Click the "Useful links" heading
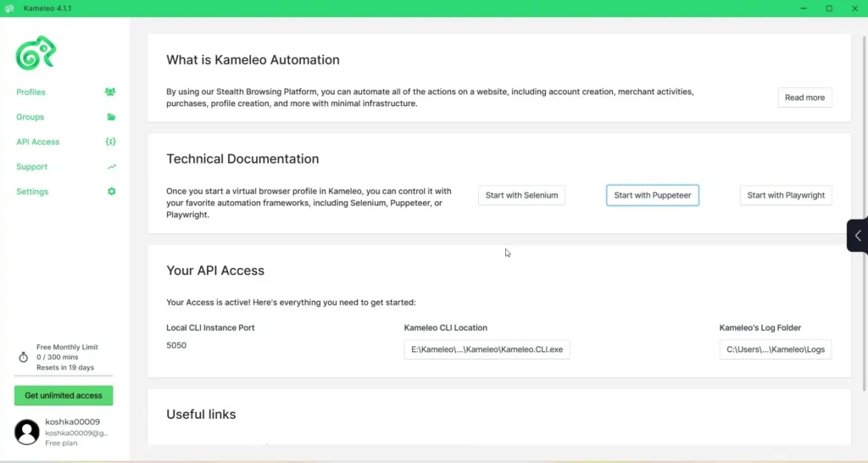 pyautogui.click(x=201, y=415)
